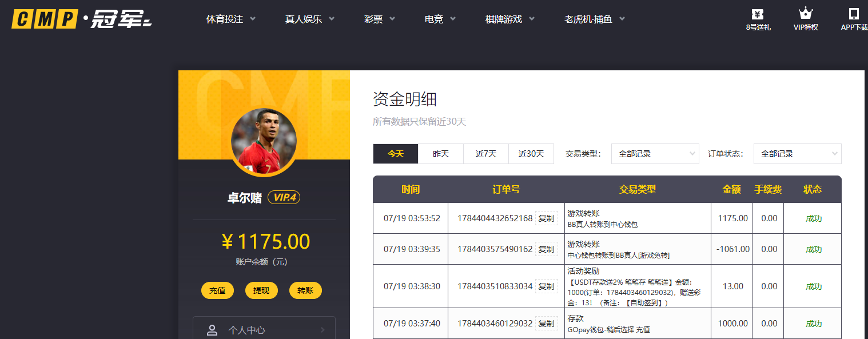Click the CMP 冠军 logo
The image size is (868, 339).
pyautogui.click(x=82, y=19)
